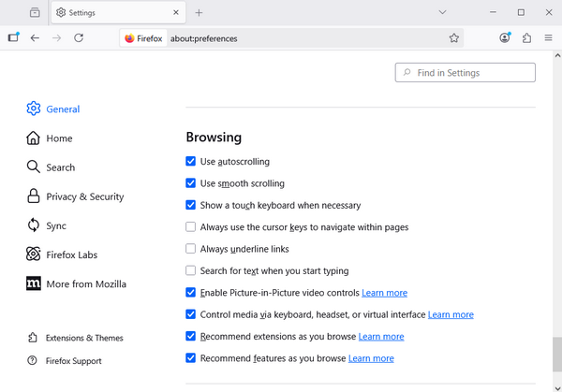Go to Privacy & Security settings
This screenshot has width=562, height=392.
coord(84,196)
